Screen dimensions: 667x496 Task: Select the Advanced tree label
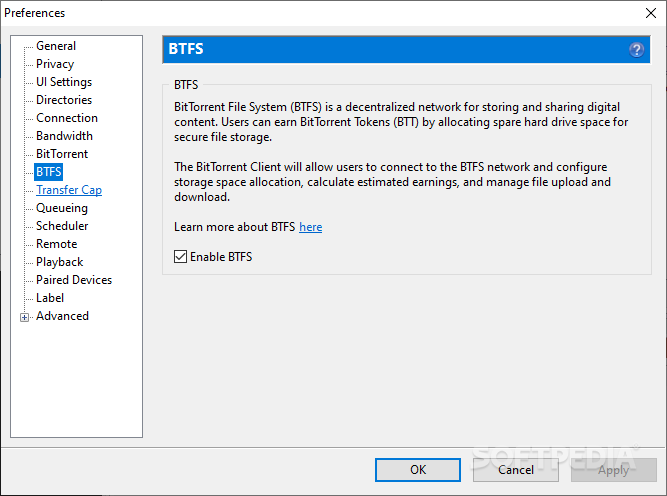tap(62, 316)
